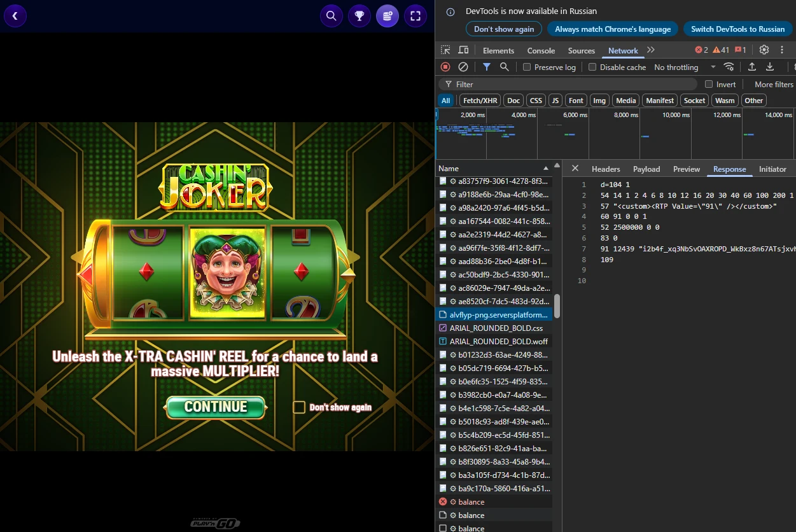Viewport: 796px width, 532px height.
Task: Filter requests by CSS type
Action: coord(536,101)
